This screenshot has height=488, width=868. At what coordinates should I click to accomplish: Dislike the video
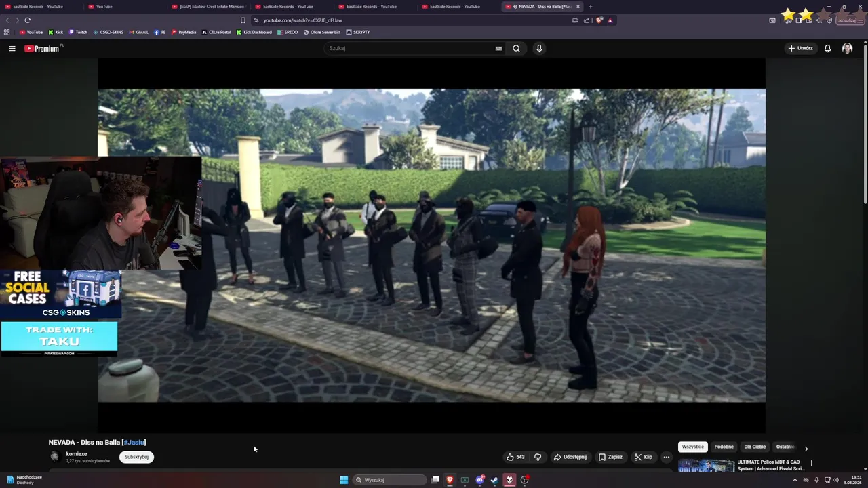pyautogui.click(x=538, y=457)
